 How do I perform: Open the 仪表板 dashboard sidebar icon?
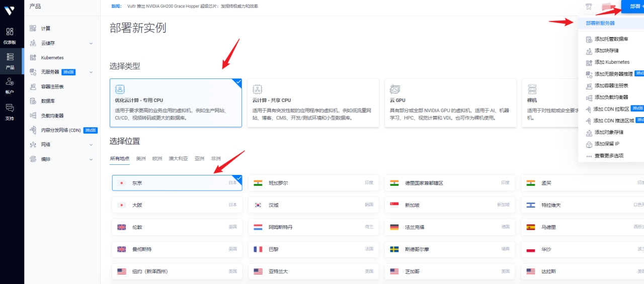[10, 35]
